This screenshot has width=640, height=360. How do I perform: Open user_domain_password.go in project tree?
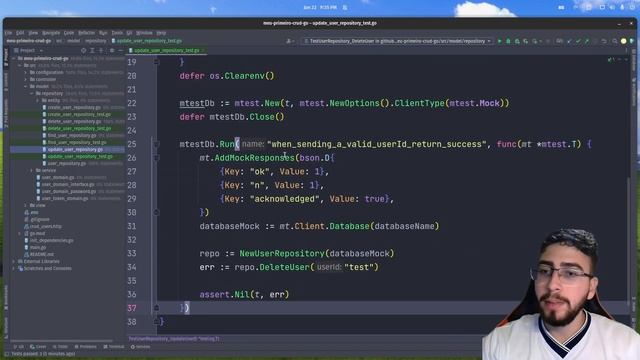69,191
